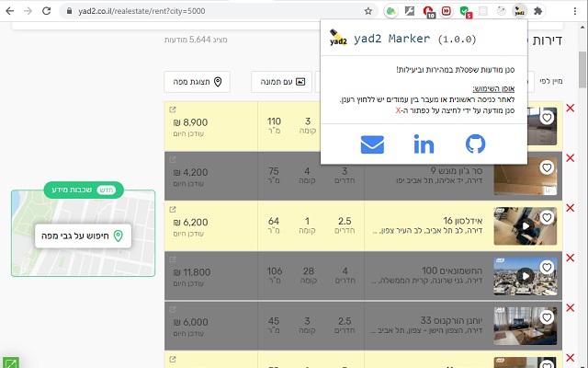This screenshot has width=588, height=368.
Task: Click red extension icon with badge 10
Action: point(428,12)
